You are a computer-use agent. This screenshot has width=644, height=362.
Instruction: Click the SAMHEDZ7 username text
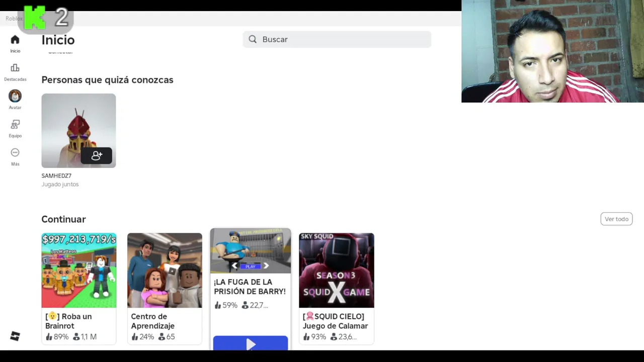pyautogui.click(x=56, y=175)
